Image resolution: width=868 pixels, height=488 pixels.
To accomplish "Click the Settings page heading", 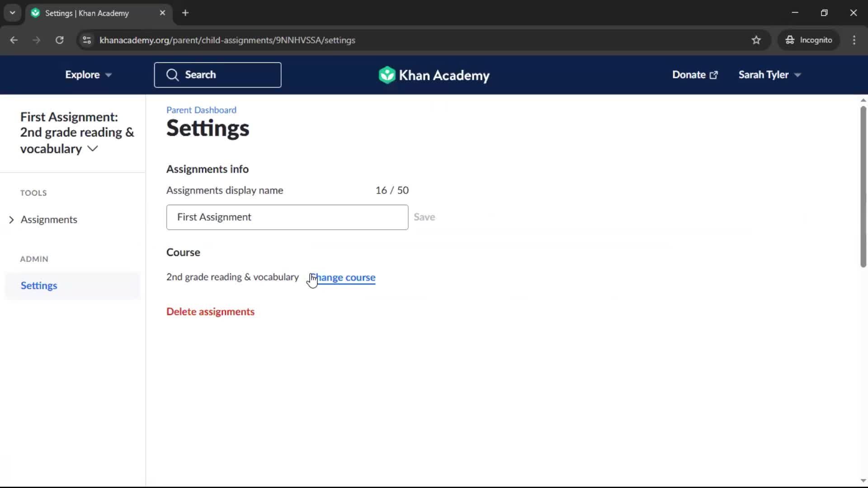I will (x=208, y=128).
